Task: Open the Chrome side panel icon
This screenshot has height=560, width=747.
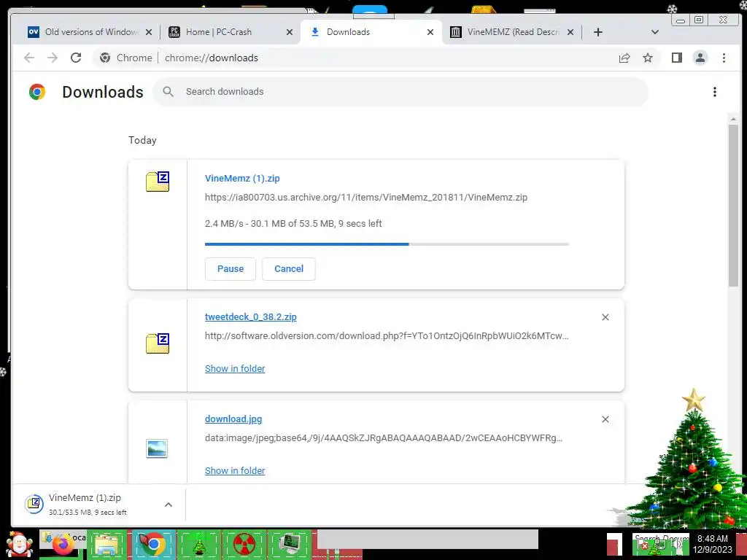Action: coord(676,58)
